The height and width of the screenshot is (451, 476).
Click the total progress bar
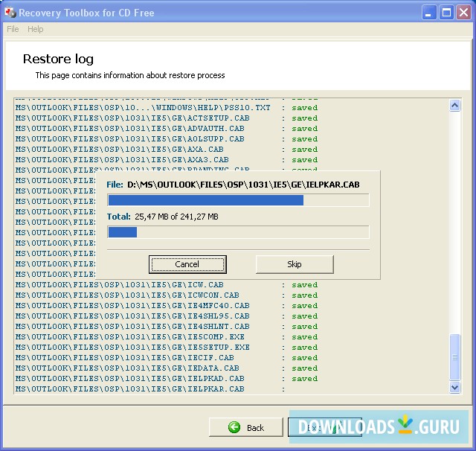(238, 232)
